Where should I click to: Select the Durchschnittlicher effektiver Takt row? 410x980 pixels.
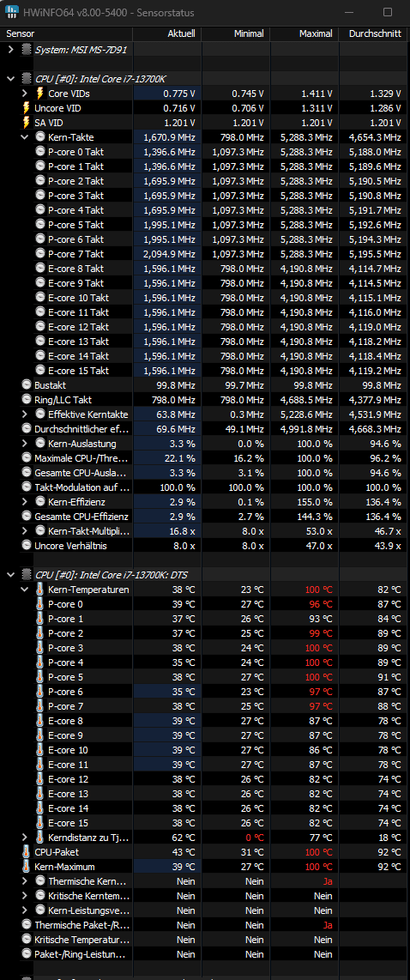click(x=205, y=429)
